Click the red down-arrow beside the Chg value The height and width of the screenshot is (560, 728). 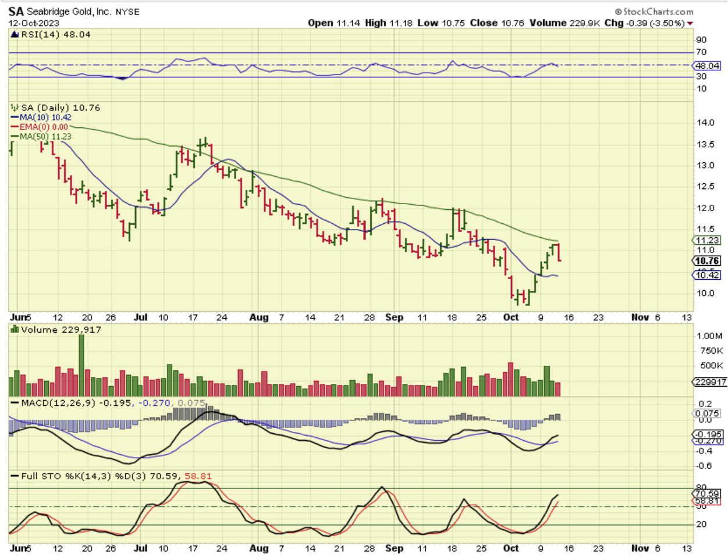pos(690,23)
